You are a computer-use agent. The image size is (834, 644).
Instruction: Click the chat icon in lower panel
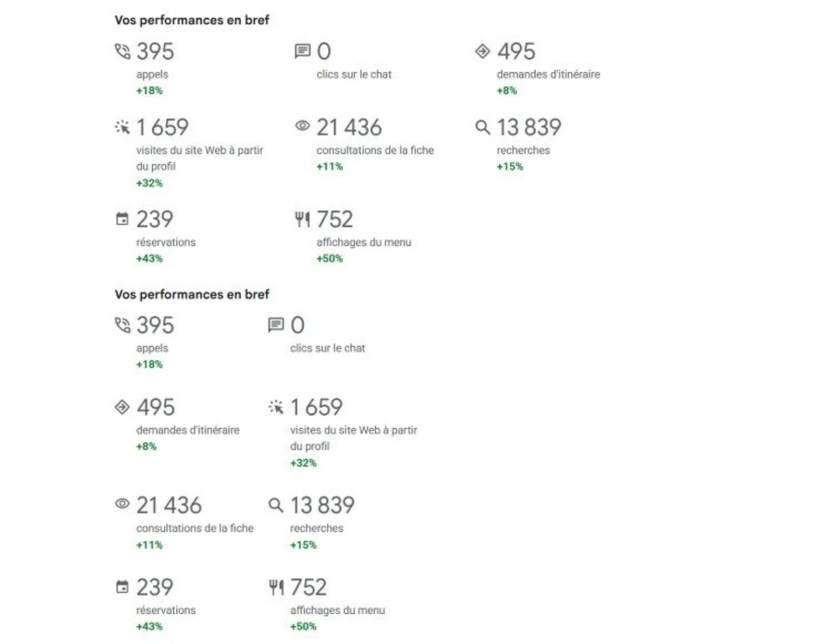(x=275, y=325)
